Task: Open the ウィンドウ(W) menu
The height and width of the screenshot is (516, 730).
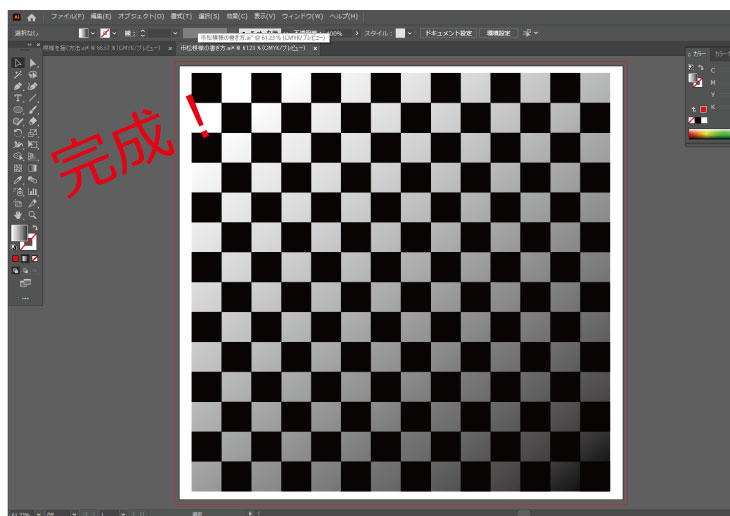Action: tap(303, 17)
